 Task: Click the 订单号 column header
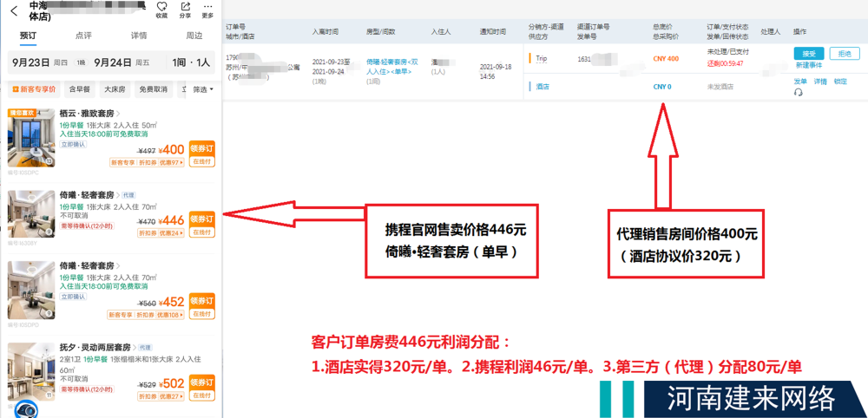click(236, 27)
